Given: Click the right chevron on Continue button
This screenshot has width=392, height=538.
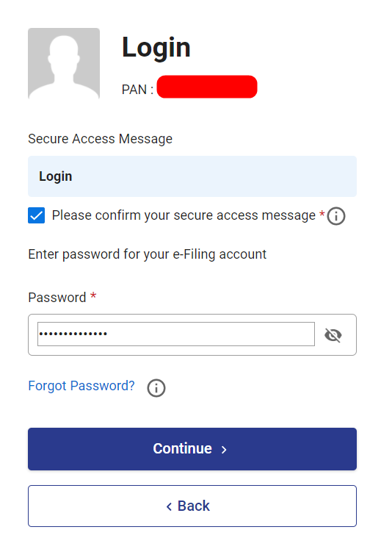Looking at the screenshot, I should pos(224,450).
